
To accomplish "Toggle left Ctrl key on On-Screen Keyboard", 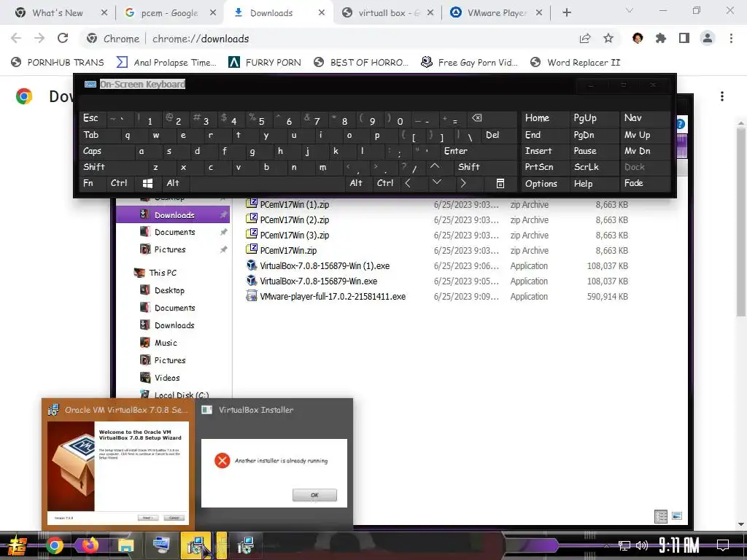I will click(x=121, y=183).
